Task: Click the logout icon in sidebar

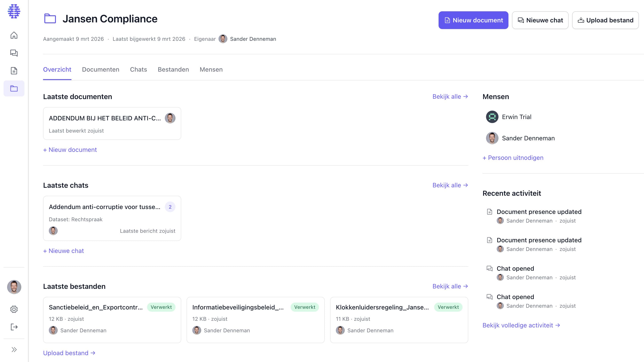Action: click(x=14, y=327)
